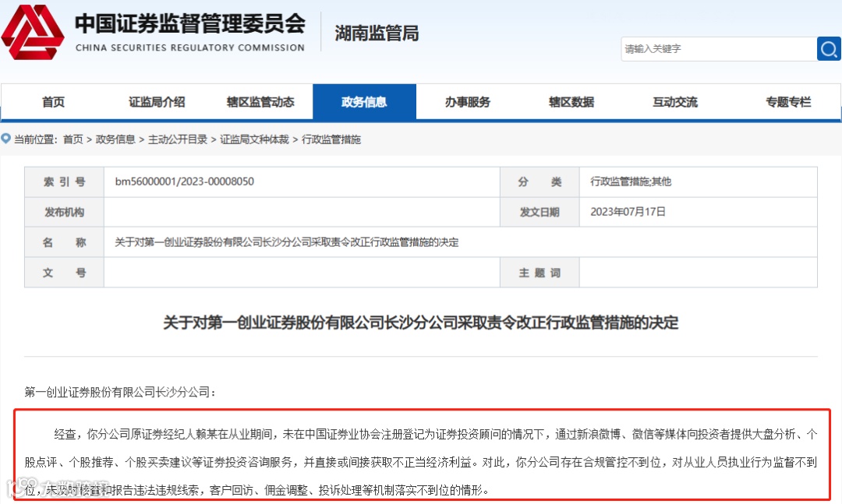This screenshot has width=842, height=504.
Task: Click the 发布机构 label cell
Action: pyautogui.click(x=65, y=212)
